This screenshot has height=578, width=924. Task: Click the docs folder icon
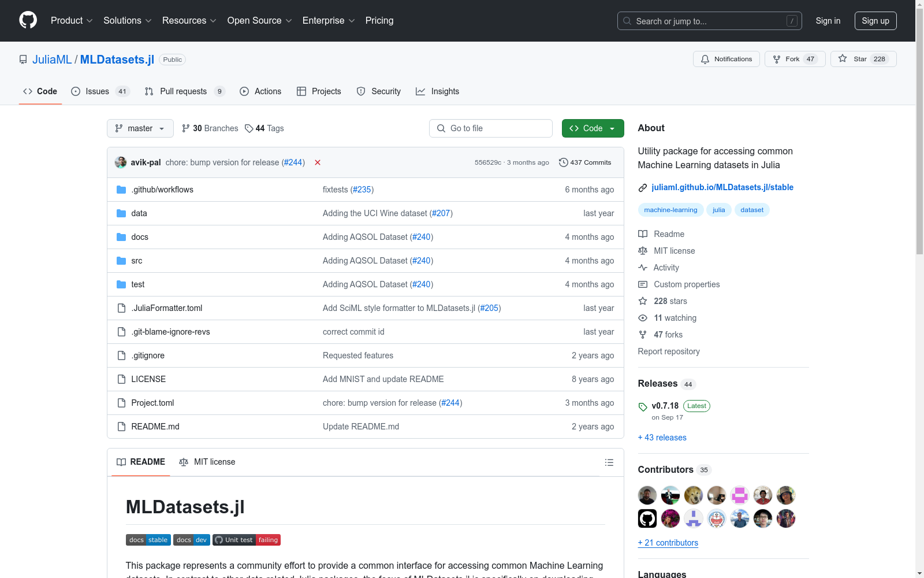click(x=121, y=237)
